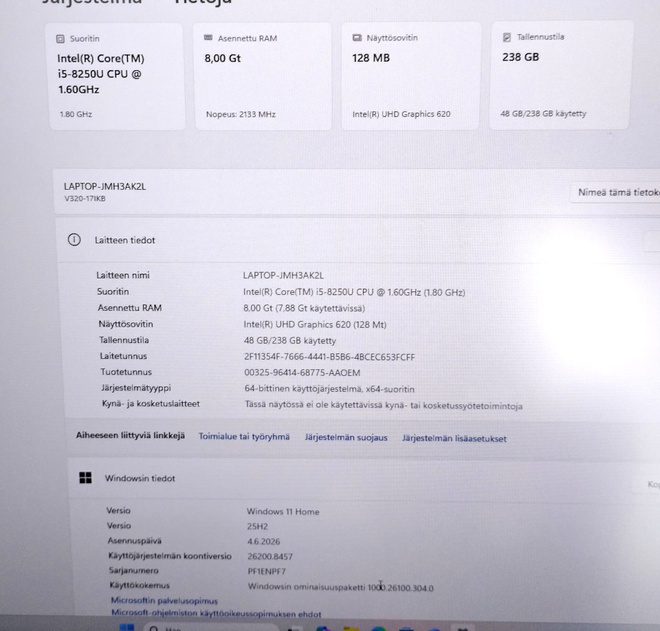Screen dimensions: 660x631
Task: Click the Windows logo beside Windowsin tiedot
Action: [85, 478]
